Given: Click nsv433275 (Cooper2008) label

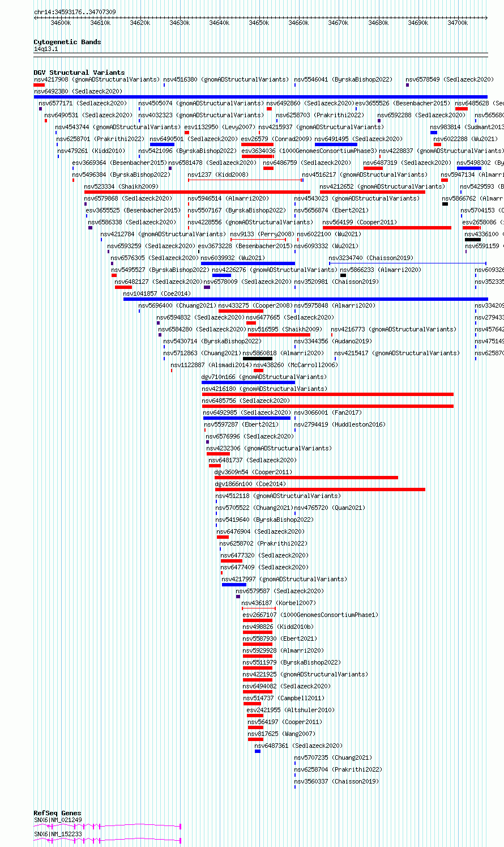Looking at the screenshot, I should point(255,305).
